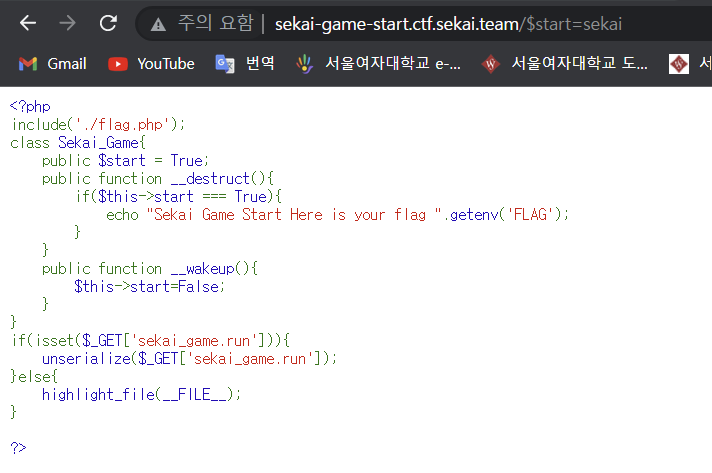Click the echo "Sekai Game Start" line
The height and width of the screenshot is (473, 712).
(337, 214)
